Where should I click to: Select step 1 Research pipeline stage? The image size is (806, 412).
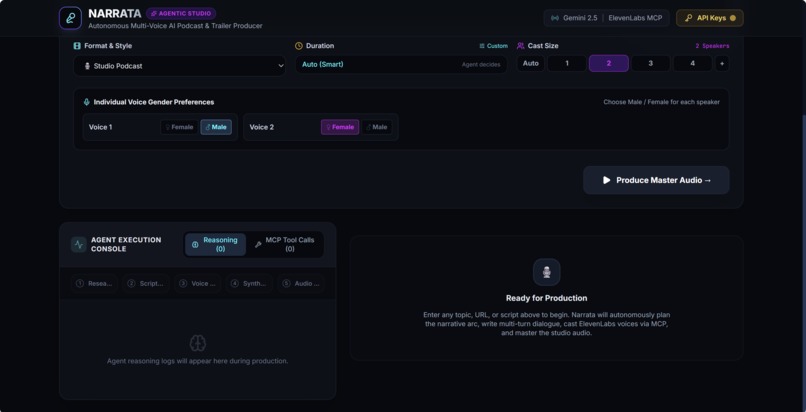coord(94,284)
